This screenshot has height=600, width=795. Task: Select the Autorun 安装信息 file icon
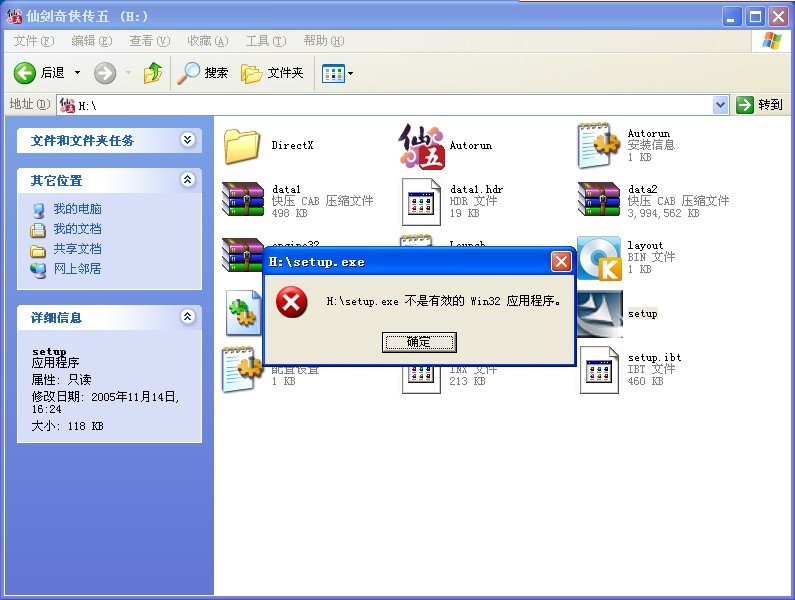click(x=599, y=145)
